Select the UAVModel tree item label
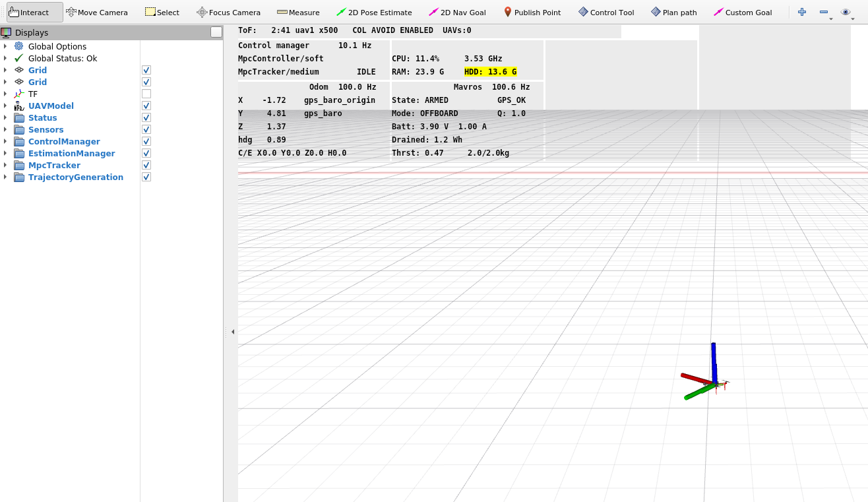 point(51,106)
